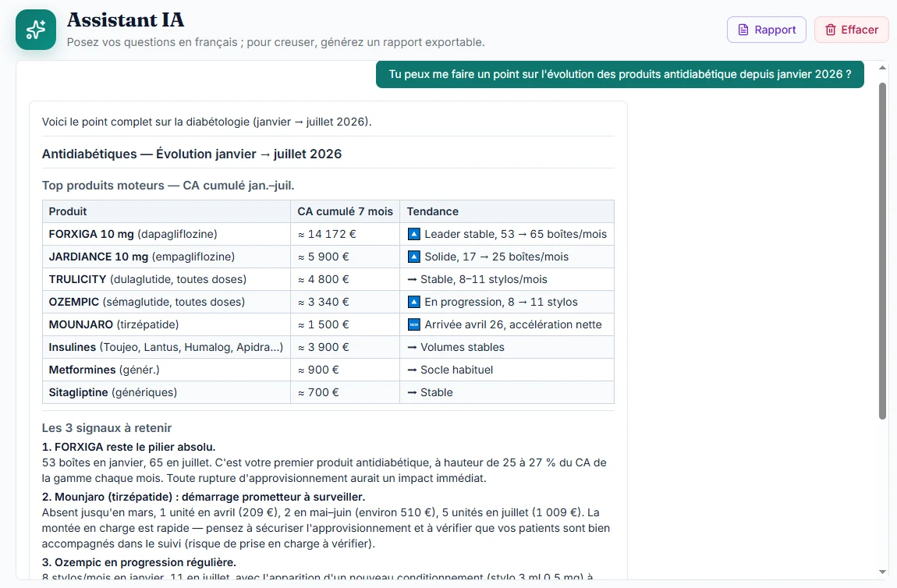The height and width of the screenshot is (588, 897).
Task: Click the ≈ 1 500 € value
Action: point(323,324)
